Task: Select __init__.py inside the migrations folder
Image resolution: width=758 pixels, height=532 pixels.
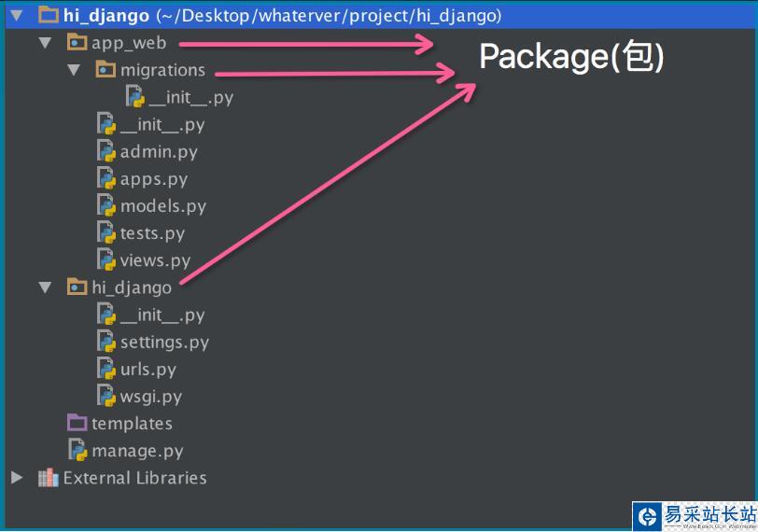Action: [190, 97]
